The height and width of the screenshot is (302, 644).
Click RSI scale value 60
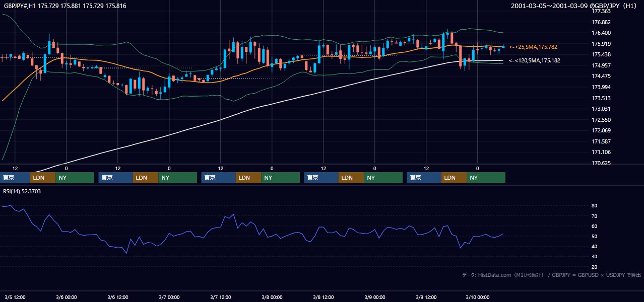click(595, 226)
